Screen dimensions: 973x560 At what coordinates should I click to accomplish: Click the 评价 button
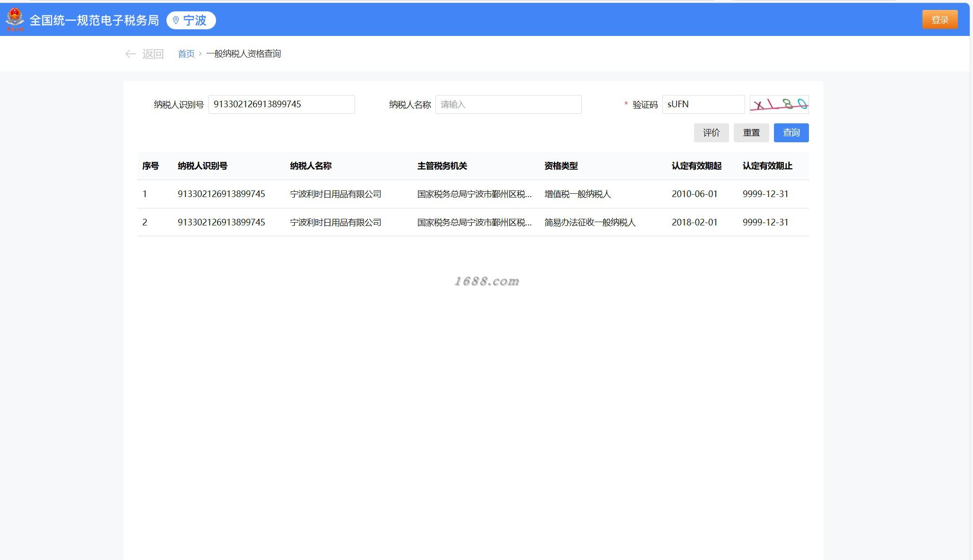click(x=711, y=133)
